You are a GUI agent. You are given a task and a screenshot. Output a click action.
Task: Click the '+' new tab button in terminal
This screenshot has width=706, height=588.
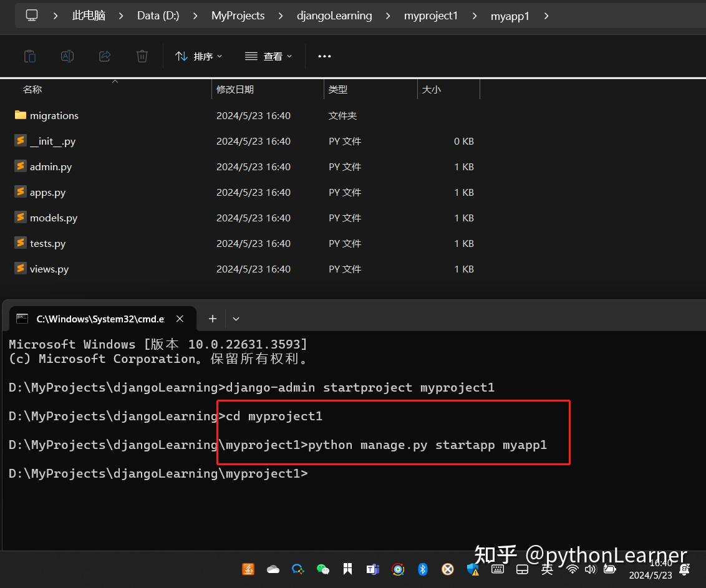[212, 319]
